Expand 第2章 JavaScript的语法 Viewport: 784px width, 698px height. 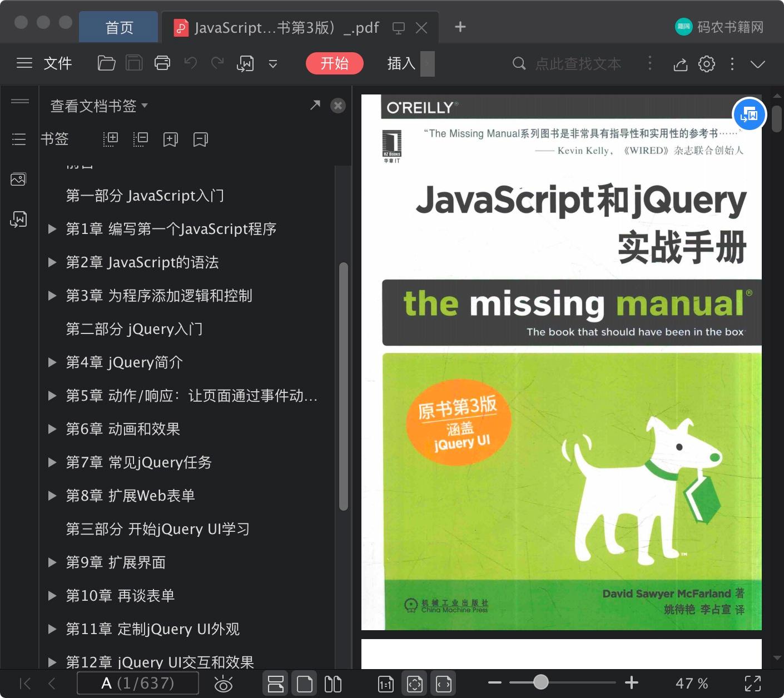coord(52,262)
